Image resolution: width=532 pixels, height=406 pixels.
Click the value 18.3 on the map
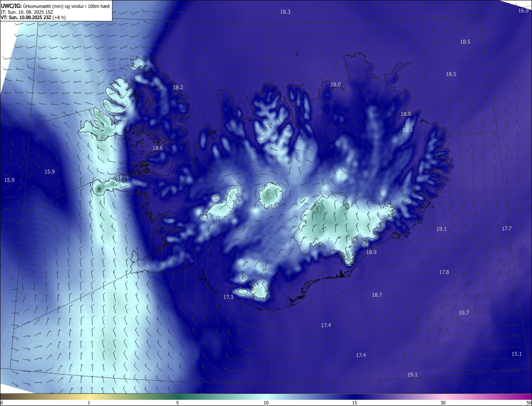(285, 12)
